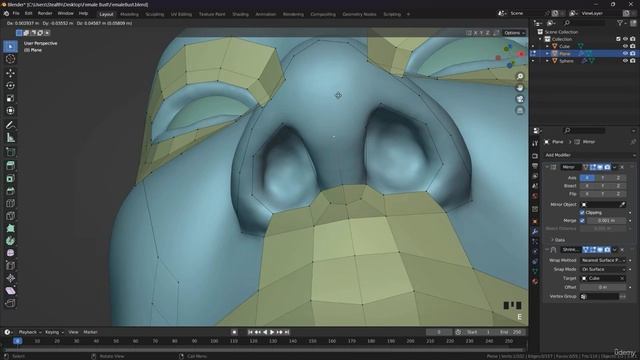Click the Shrinkwrap Offset value slider
The width and height of the screenshot is (640, 360).
pyautogui.click(x=603, y=287)
